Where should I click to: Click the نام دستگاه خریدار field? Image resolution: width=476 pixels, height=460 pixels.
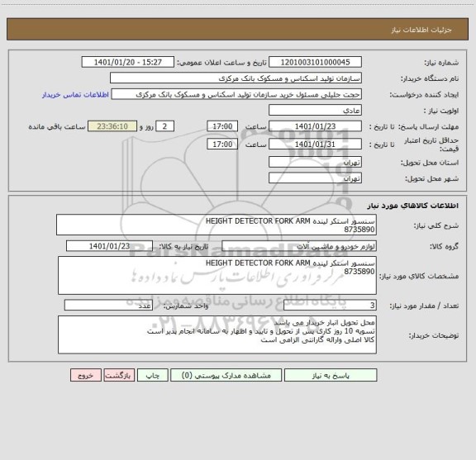point(236,78)
